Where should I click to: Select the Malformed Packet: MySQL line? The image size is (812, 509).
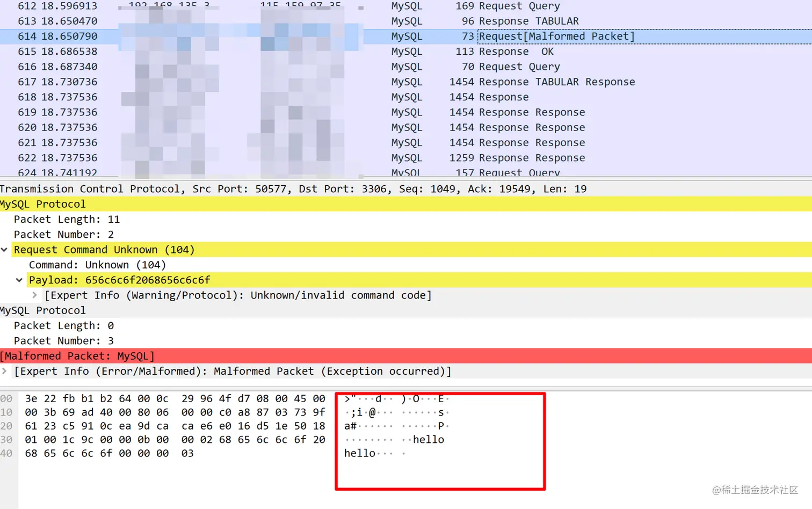[x=406, y=356]
